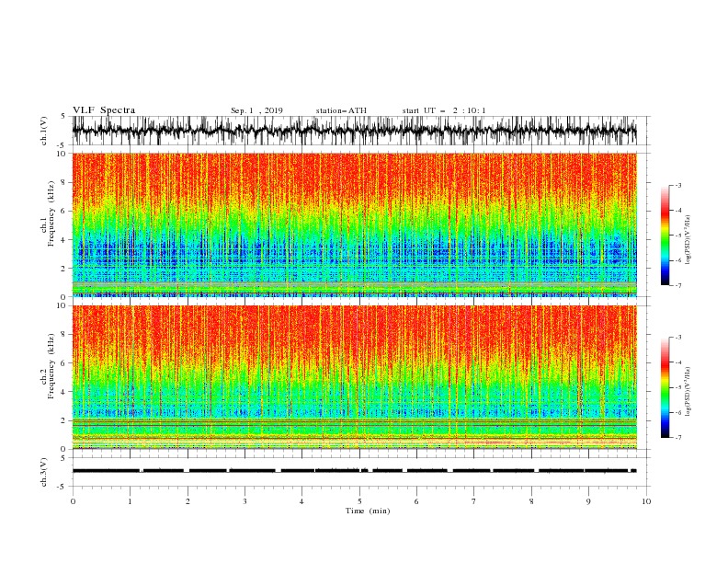Click the "VLF Spectra" plot title
728x563 pixels.
point(104,110)
